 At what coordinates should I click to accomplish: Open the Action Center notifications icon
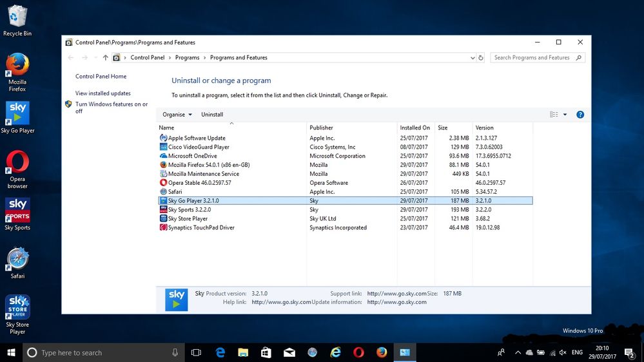629,352
